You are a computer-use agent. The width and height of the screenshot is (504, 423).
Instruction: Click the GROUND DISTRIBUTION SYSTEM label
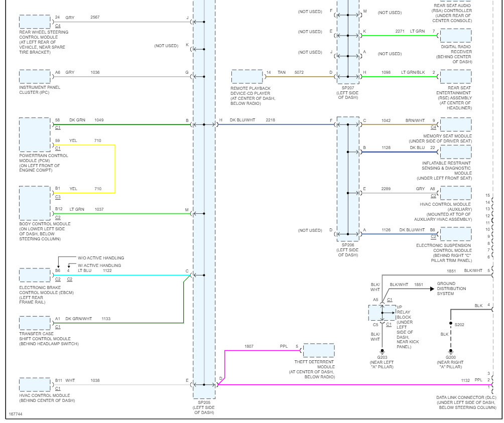click(x=451, y=289)
